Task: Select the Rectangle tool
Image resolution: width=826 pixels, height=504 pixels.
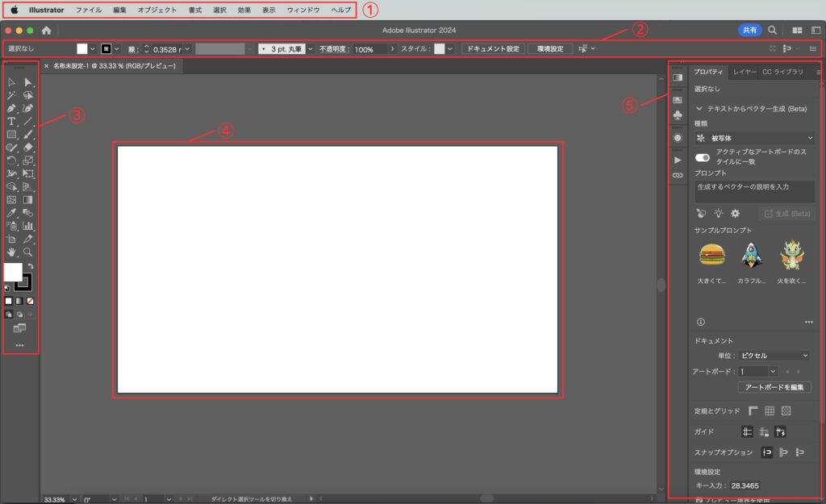Action: coord(11,135)
